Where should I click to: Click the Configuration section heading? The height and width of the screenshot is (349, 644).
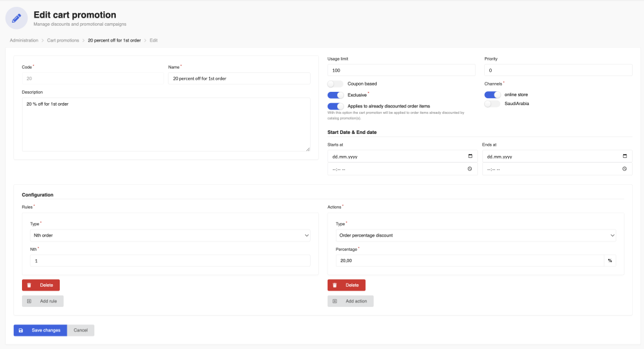pyautogui.click(x=37, y=194)
